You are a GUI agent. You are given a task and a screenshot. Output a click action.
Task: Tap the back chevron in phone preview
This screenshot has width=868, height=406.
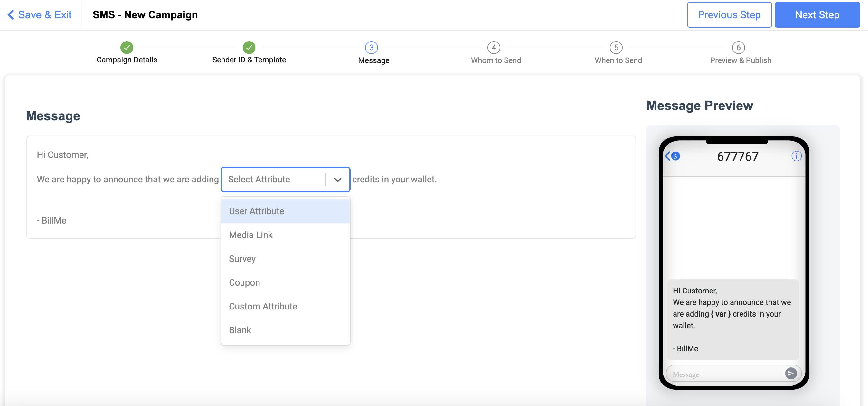668,156
